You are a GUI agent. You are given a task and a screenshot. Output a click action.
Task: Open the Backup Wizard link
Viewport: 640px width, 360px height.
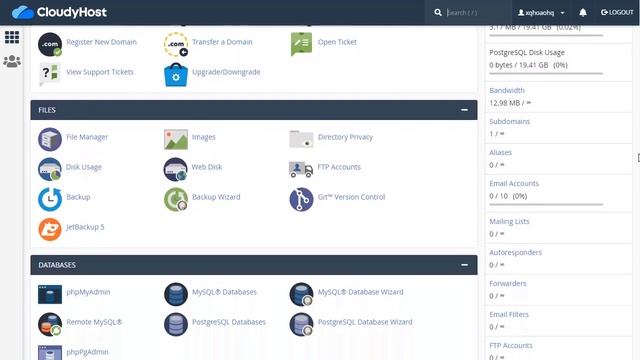point(216,197)
